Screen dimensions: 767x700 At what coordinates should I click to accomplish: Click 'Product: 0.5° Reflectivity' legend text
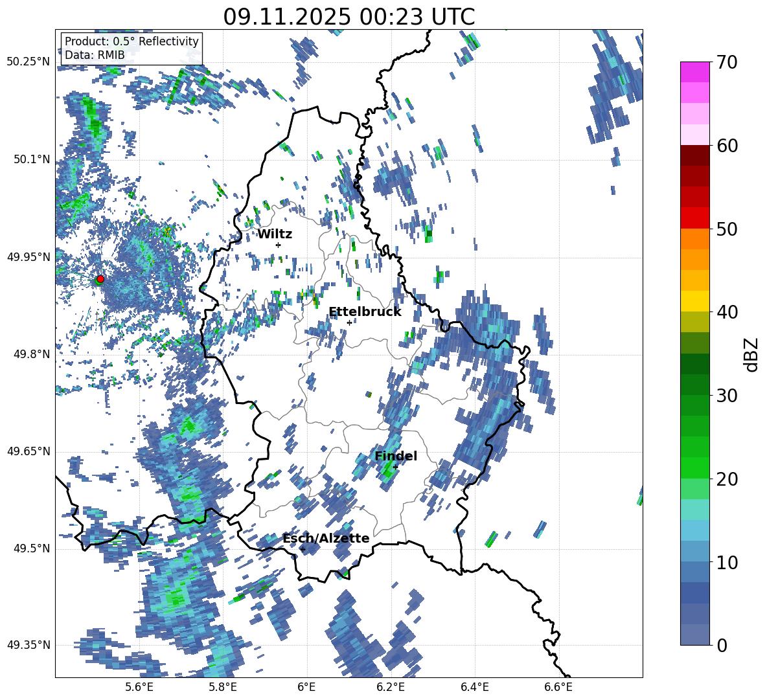coord(132,41)
